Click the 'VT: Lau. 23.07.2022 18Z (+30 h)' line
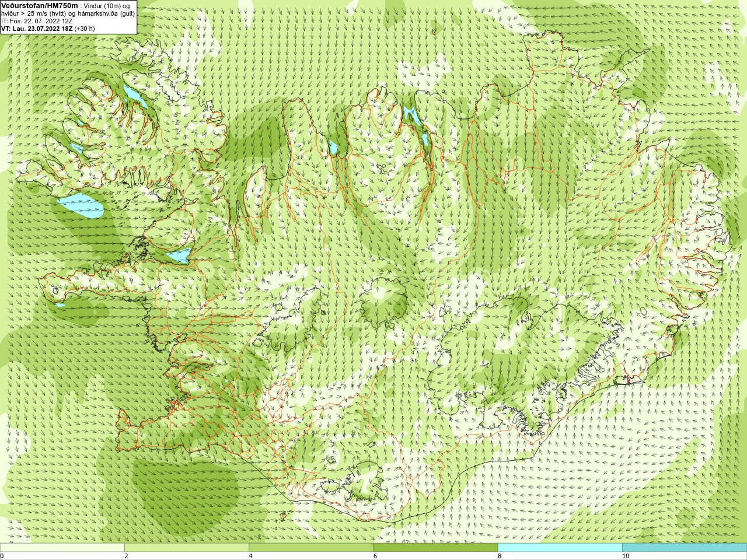This screenshot has width=747, height=560. (x=48, y=29)
